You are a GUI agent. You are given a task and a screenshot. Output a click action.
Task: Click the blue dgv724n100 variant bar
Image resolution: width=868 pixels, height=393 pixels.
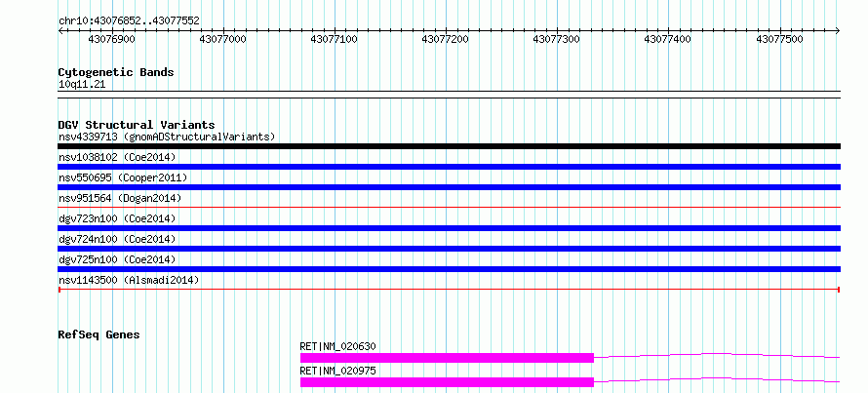click(x=449, y=249)
